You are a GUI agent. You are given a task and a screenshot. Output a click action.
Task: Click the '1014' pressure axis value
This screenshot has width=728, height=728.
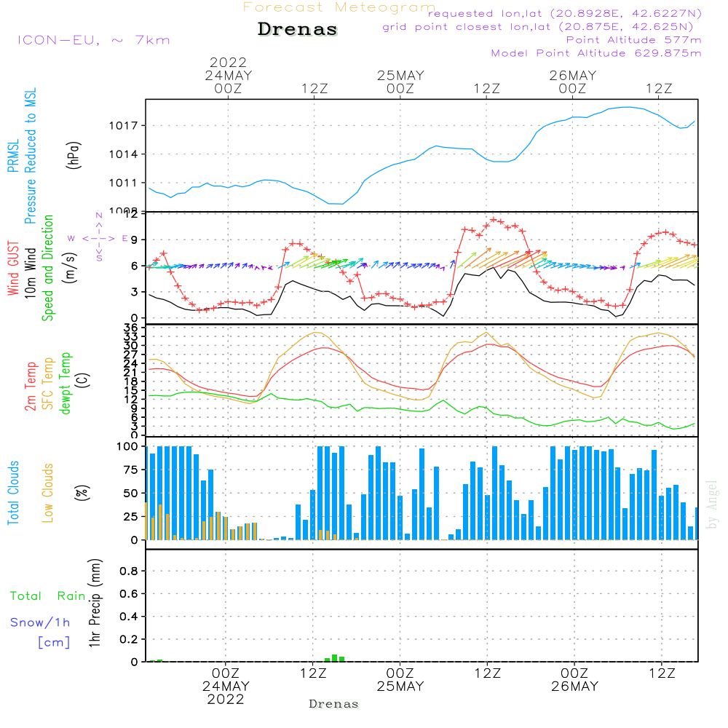pos(124,154)
